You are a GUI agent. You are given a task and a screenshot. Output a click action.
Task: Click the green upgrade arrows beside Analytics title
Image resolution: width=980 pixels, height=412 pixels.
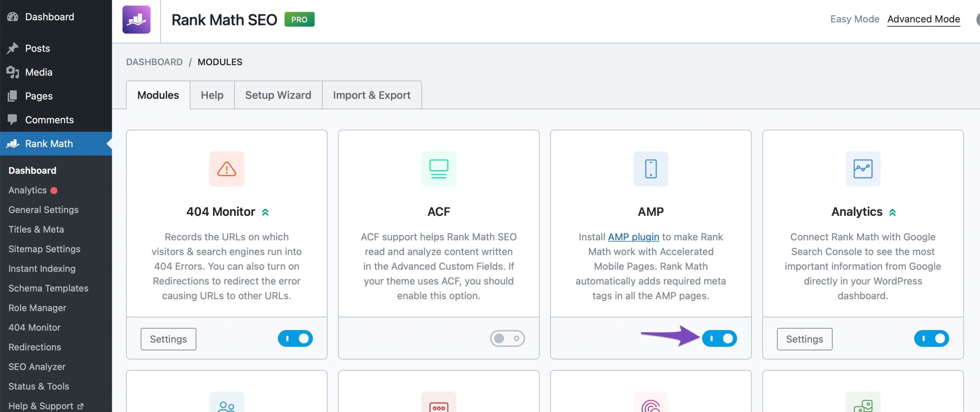892,212
